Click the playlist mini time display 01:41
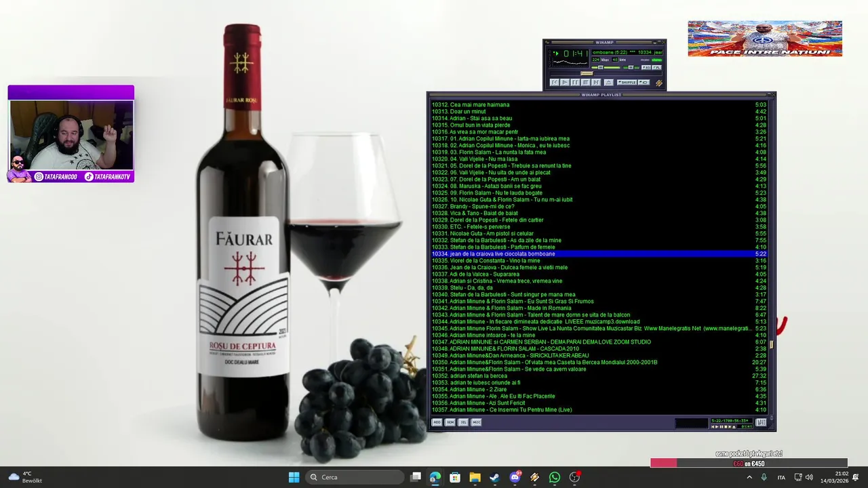The width and height of the screenshot is (868, 488). (x=745, y=426)
